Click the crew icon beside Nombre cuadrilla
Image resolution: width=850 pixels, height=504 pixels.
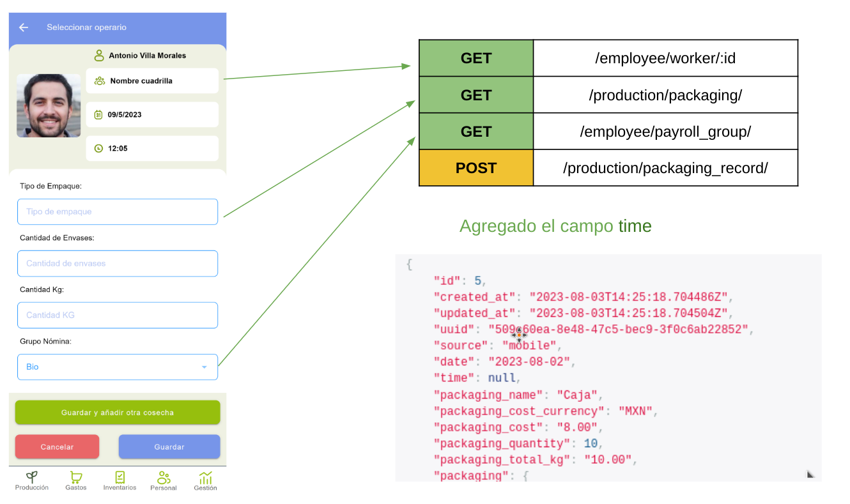tap(99, 81)
